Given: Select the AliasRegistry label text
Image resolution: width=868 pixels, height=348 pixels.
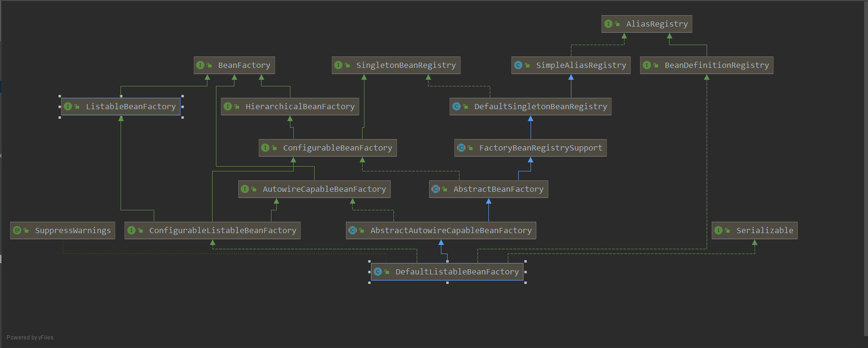Looking at the screenshot, I should (x=657, y=24).
